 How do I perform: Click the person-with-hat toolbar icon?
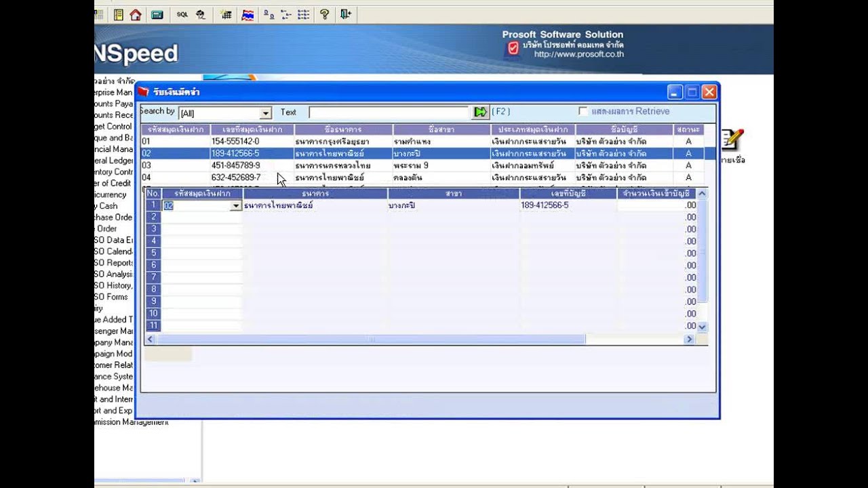[201, 14]
